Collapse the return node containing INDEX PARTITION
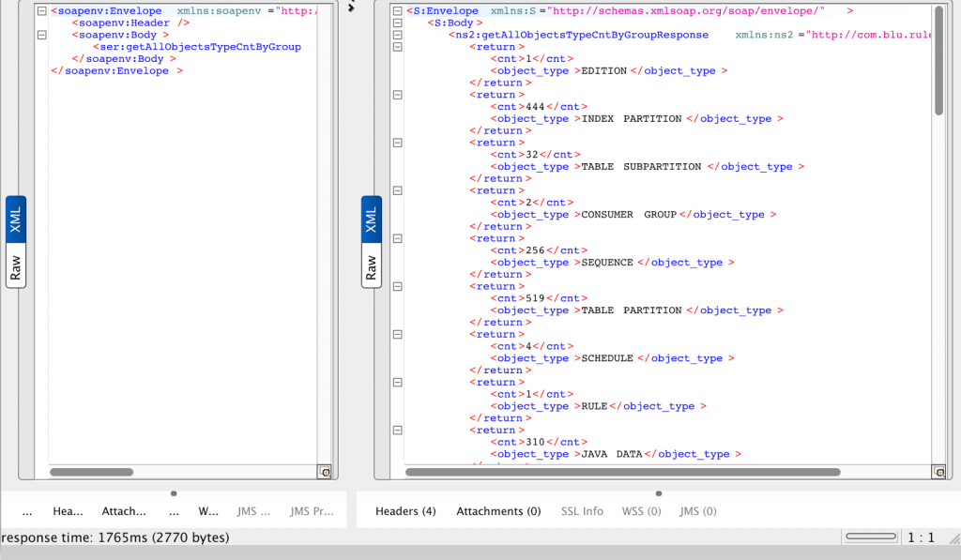Viewport: 961px width, 560px height. click(x=397, y=95)
